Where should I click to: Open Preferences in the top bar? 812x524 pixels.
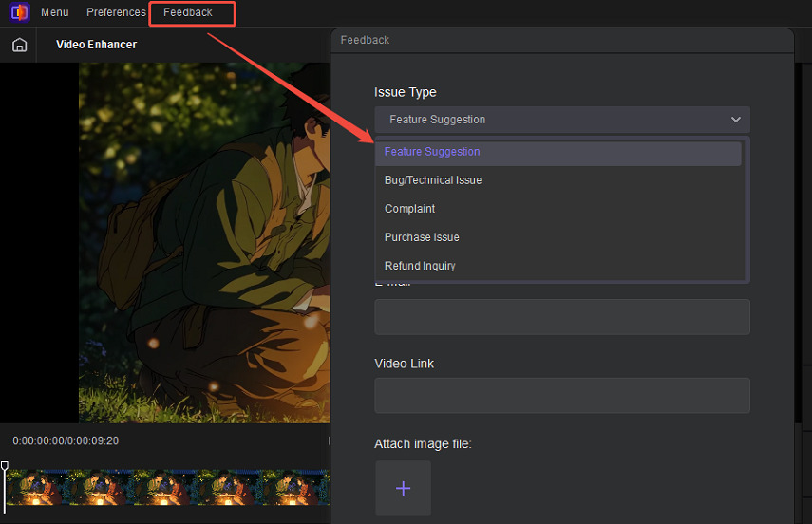116,12
